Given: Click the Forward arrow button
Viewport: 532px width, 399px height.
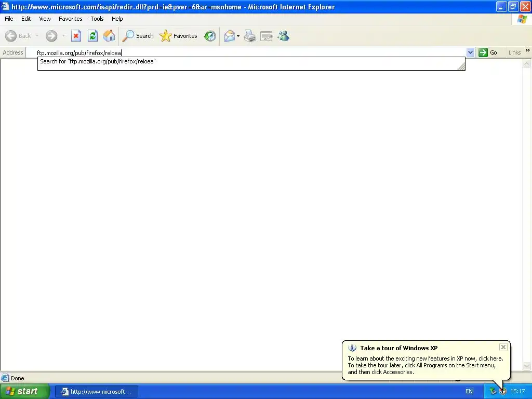Looking at the screenshot, I should tap(51, 36).
